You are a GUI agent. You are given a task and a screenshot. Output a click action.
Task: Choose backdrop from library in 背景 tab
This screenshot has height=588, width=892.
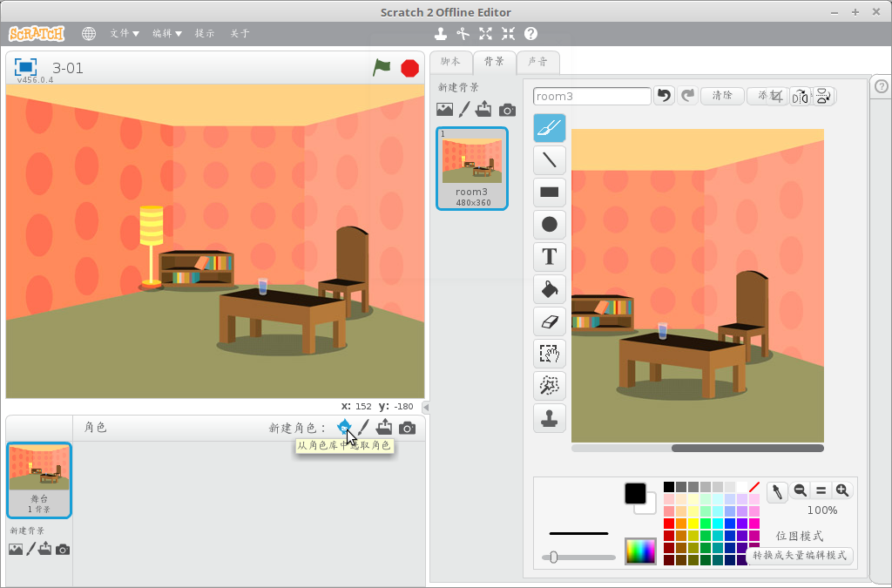(445, 109)
